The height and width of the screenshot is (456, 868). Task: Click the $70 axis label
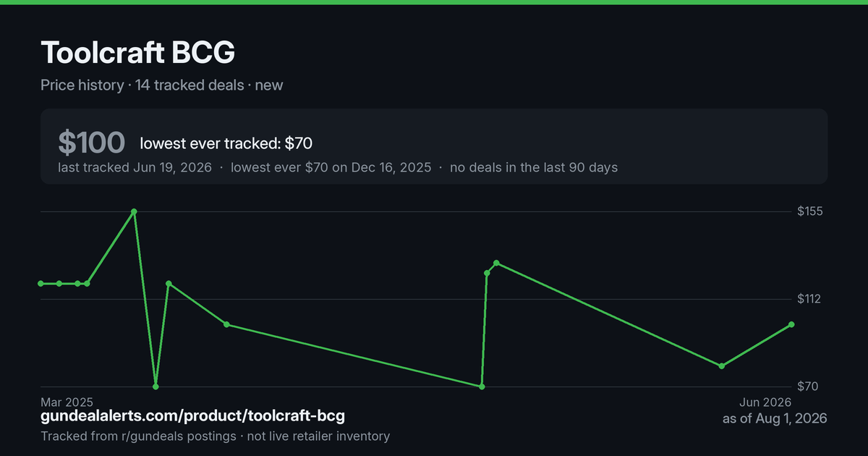tap(808, 387)
